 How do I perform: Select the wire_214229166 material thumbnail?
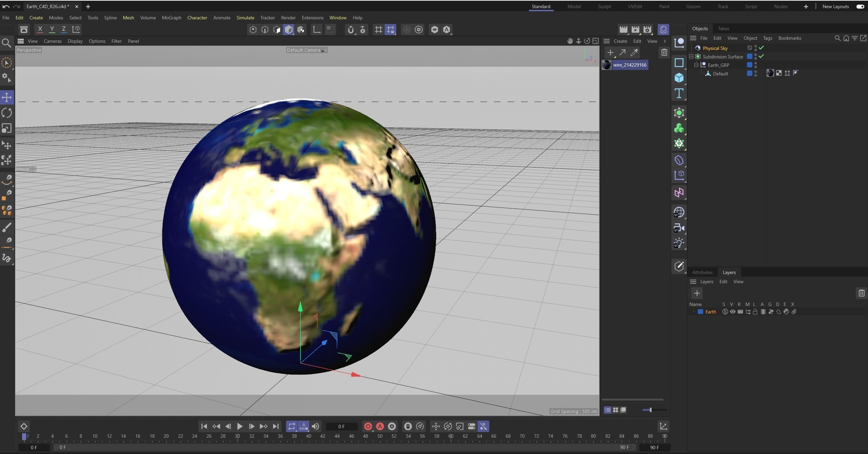pos(606,65)
